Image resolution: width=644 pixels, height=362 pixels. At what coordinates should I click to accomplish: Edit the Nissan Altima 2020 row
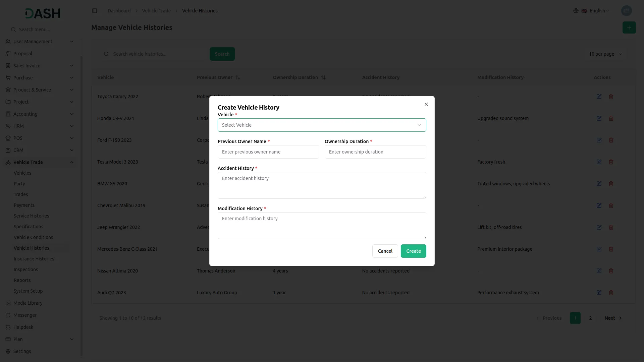[x=599, y=271]
